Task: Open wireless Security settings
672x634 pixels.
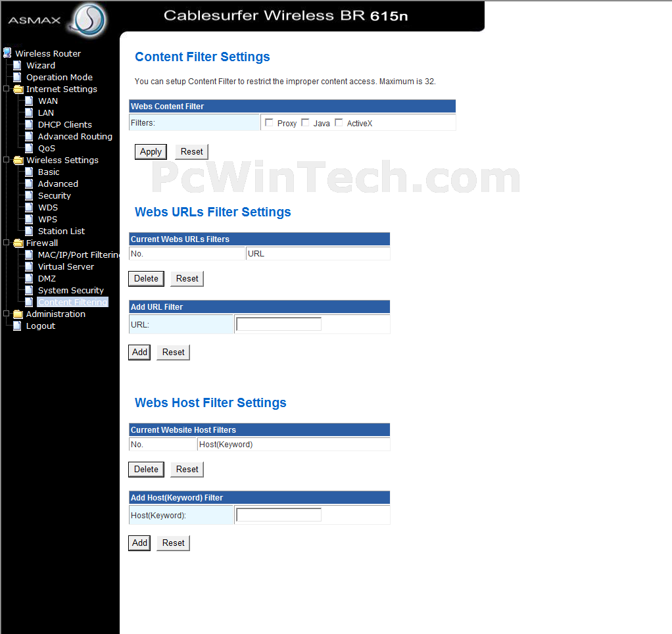Action: [55, 195]
